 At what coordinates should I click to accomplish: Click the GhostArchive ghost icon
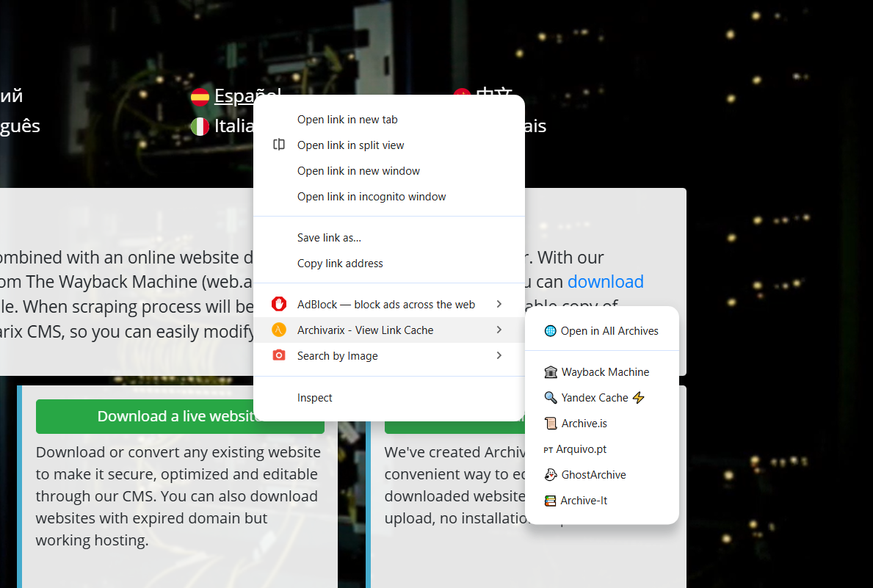551,475
